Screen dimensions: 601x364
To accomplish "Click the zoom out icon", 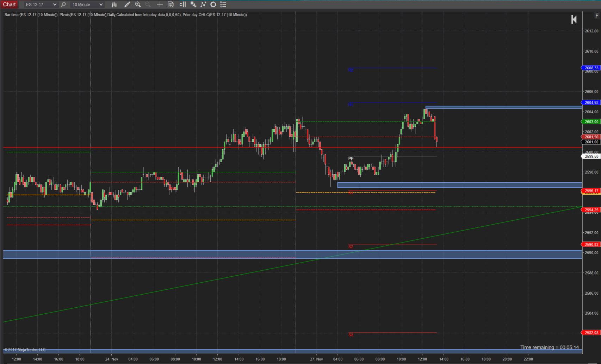I will [148, 5].
